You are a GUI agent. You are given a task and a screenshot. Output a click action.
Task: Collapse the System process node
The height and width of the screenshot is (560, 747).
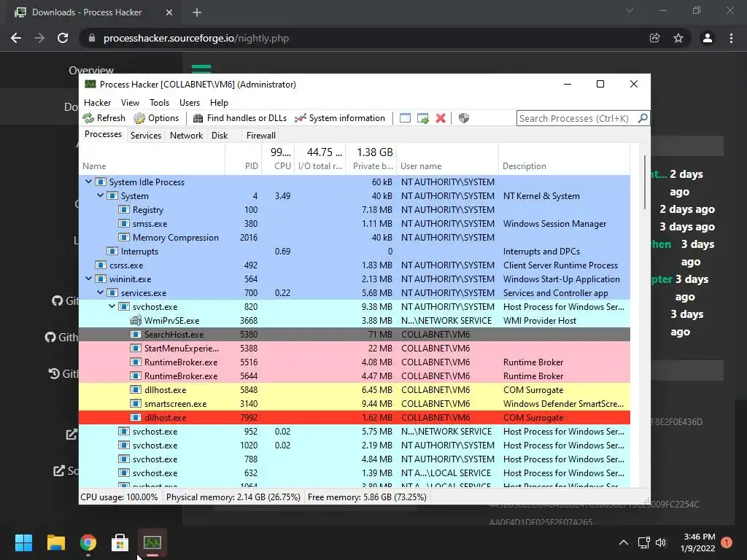point(100,195)
